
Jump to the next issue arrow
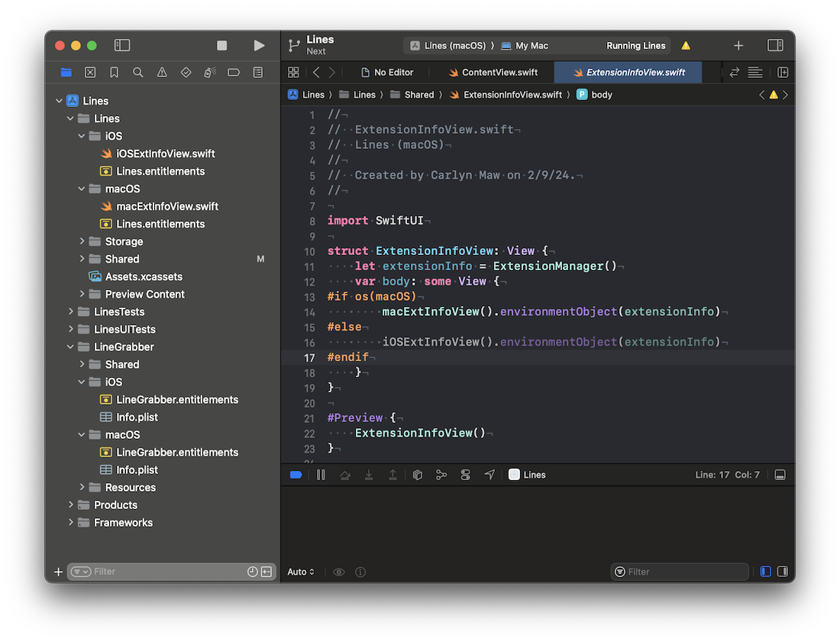coord(785,95)
